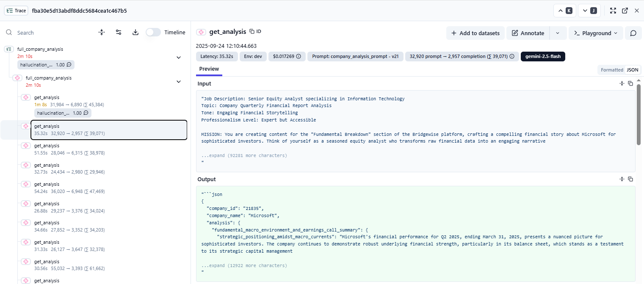Click generation icon of the 34.66s row
Screen dimensions: 644x284
tap(26, 223)
